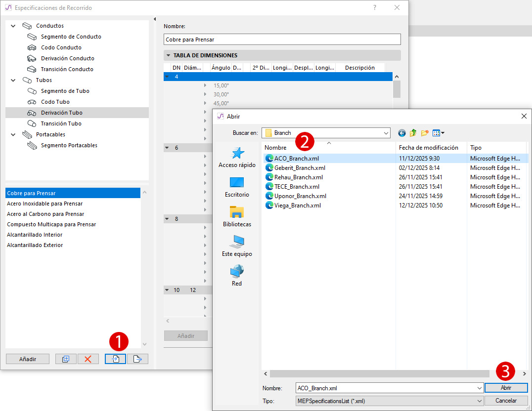Select Segmento Portacables tree item
The image size is (532, 411).
pos(69,145)
